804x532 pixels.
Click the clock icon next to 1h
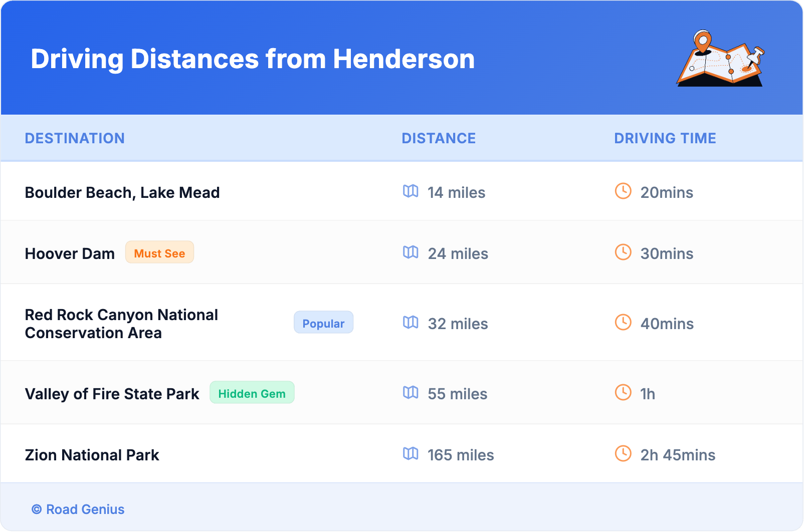point(623,393)
